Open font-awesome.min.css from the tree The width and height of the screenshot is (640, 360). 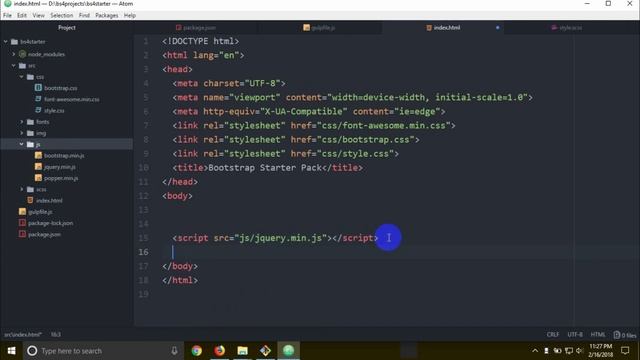click(71, 99)
